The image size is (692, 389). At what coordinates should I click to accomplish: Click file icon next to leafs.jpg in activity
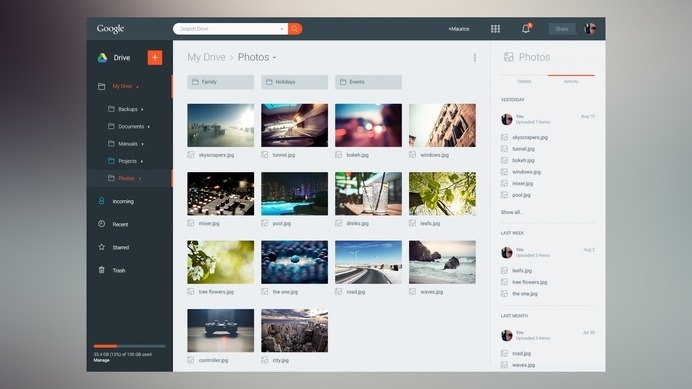(504, 270)
